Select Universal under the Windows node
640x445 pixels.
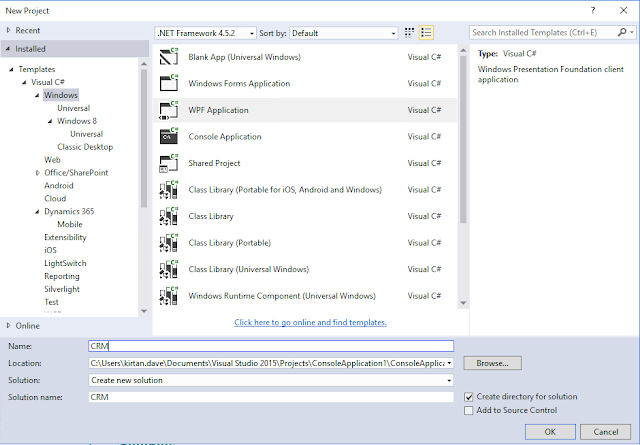pos(73,108)
